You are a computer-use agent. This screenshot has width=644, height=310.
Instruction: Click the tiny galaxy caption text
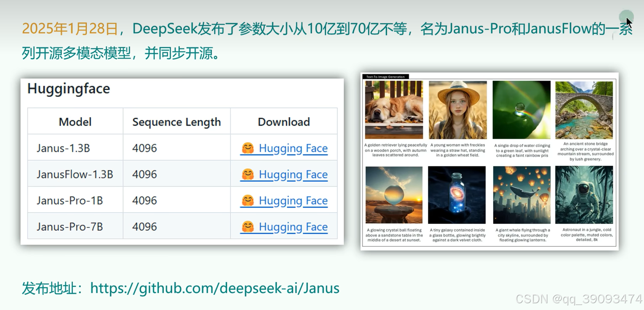point(457,235)
